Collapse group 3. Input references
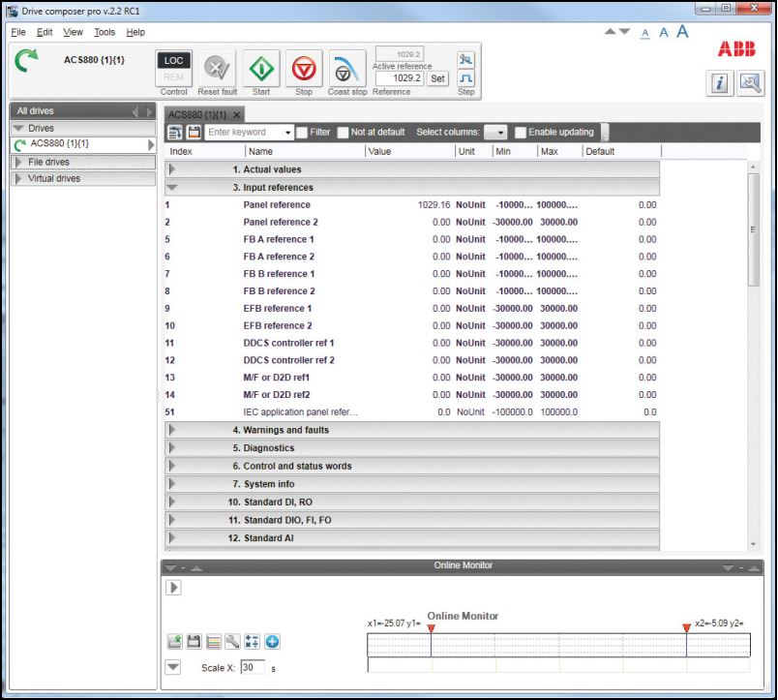The width and height of the screenshot is (778, 700). tap(171, 187)
